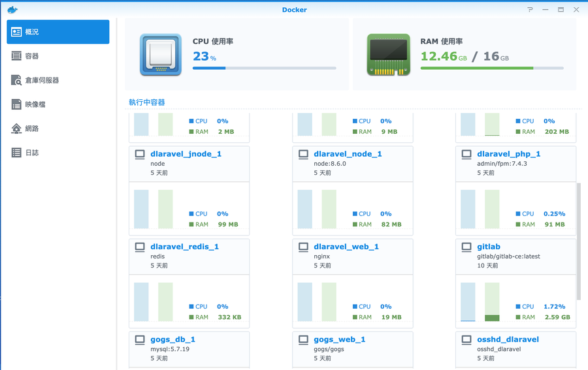Screen dimensions: 588x370
Task: Click the 日誌 log sidebar icon
Action: click(x=16, y=153)
